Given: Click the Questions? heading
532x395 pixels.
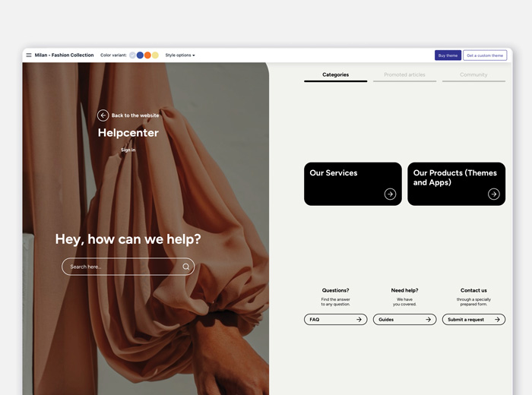Looking at the screenshot, I should pos(336,290).
